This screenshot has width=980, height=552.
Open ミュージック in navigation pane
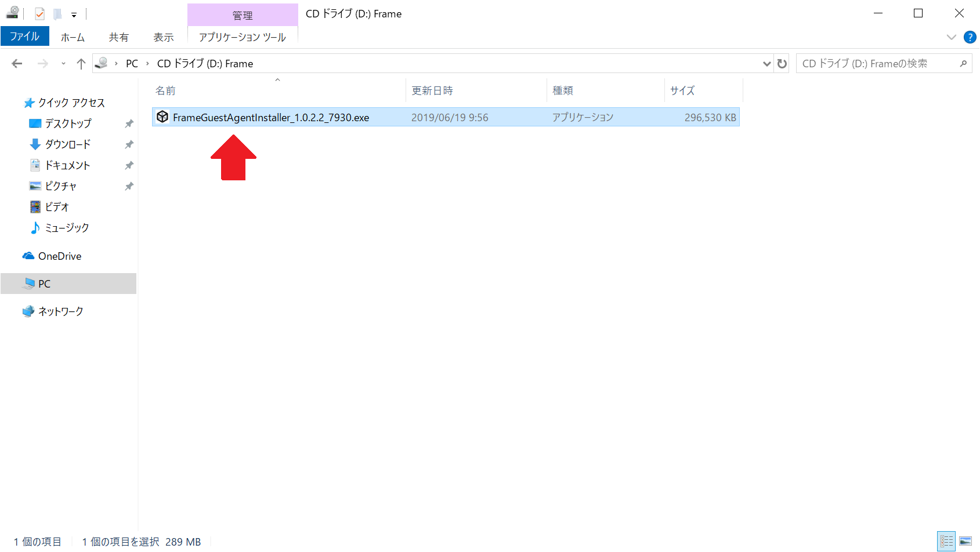point(67,228)
